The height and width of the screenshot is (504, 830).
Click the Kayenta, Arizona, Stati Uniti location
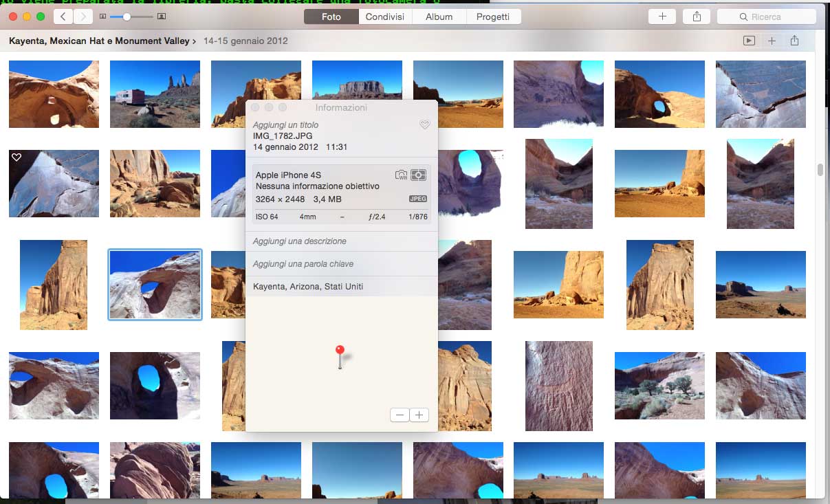coord(308,287)
